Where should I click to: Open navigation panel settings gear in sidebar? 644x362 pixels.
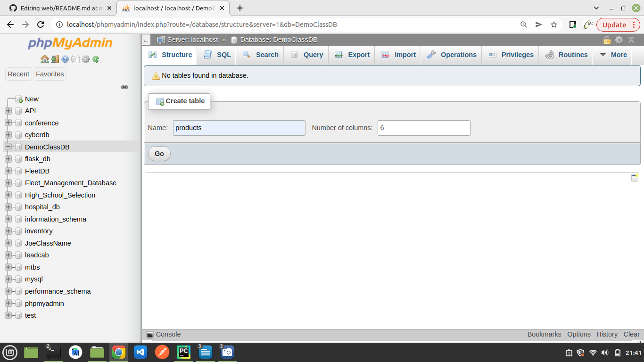pyautogui.click(x=85, y=59)
